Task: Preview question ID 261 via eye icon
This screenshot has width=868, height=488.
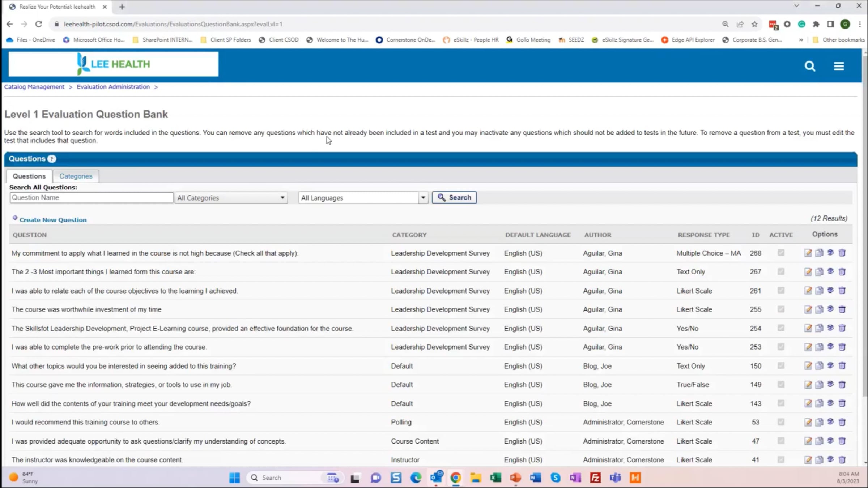Action: (830, 290)
